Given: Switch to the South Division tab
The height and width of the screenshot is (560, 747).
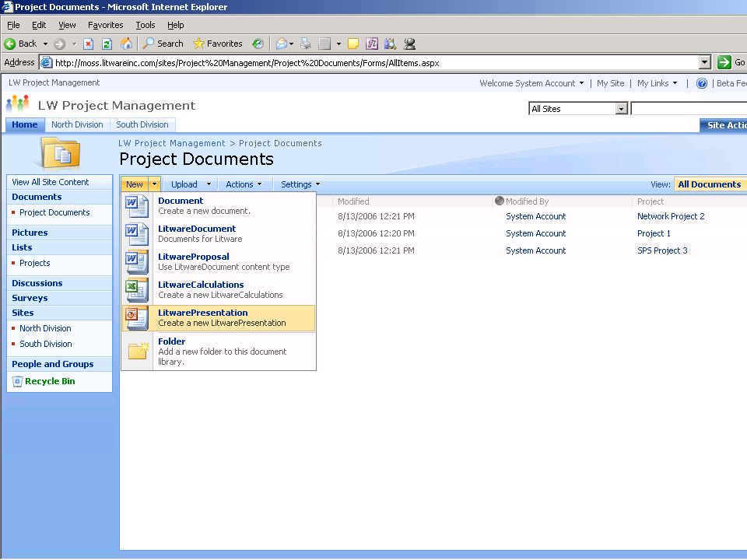Looking at the screenshot, I should pyautogui.click(x=142, y=124).
